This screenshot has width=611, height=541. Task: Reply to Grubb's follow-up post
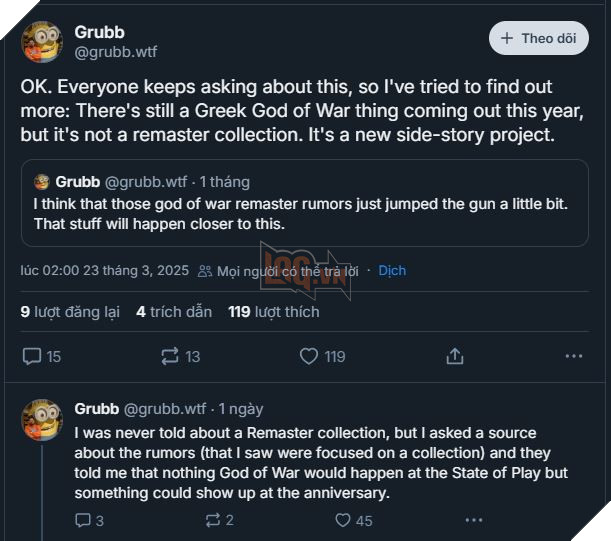[82, 520]
